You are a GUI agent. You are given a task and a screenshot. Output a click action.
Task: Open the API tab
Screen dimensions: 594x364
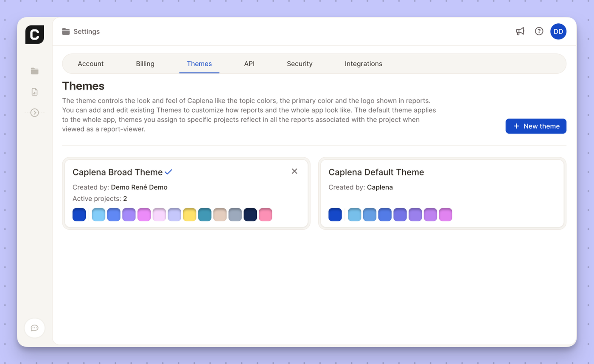pyautogui.click(x=249, y=64)
